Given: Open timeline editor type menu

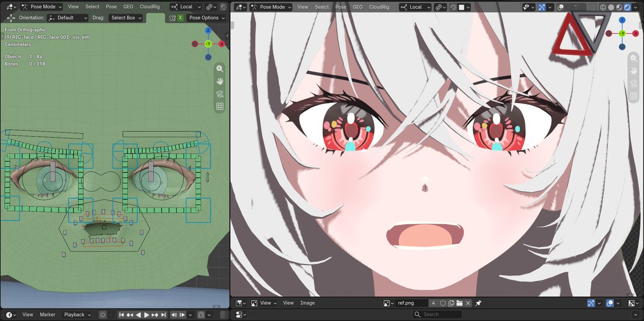Looking at the screenshot, I should point(11,315).
